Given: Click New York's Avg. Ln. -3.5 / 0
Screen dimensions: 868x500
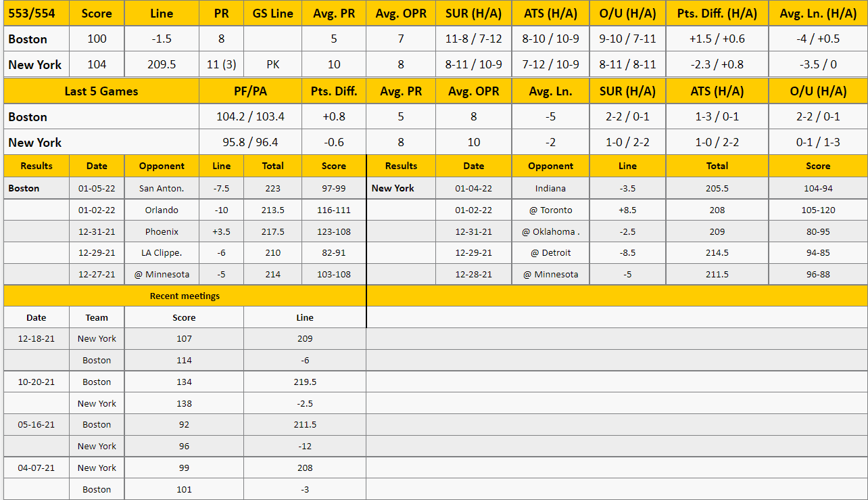Looking at the screenshot, I should (x=818, y=65).
